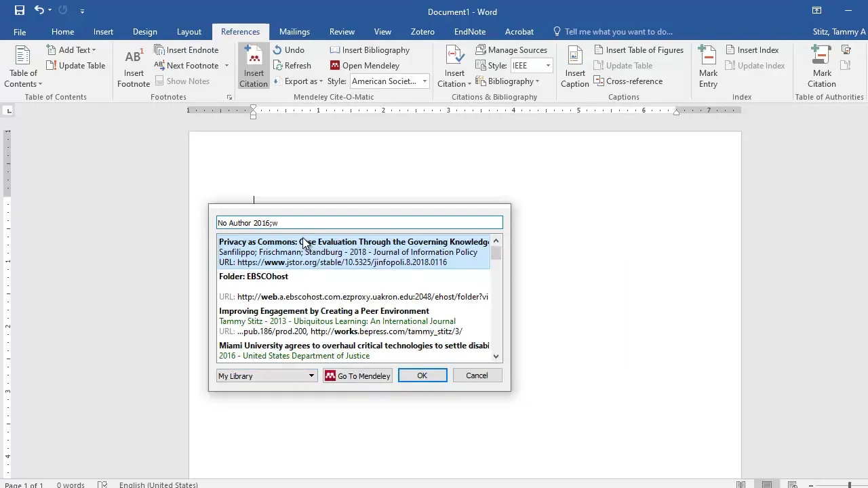The image size is (868, 488).
Task: Select the Folder: EBSCOhost search result
Action: tap(354, 287)
